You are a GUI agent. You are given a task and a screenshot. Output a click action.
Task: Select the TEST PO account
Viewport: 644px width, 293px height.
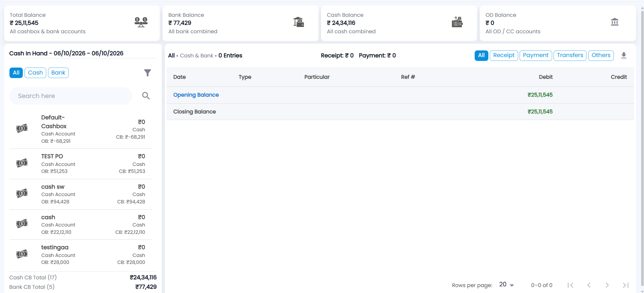point(81,164)
